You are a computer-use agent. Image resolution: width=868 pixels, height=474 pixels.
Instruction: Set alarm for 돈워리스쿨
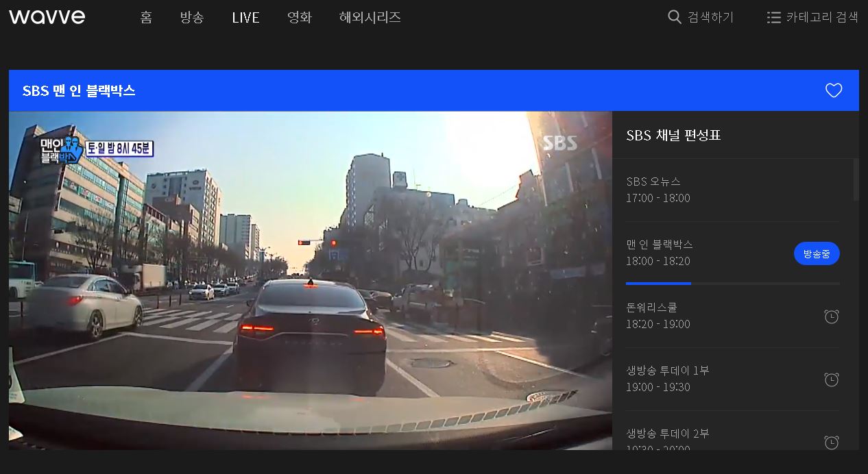832,316
